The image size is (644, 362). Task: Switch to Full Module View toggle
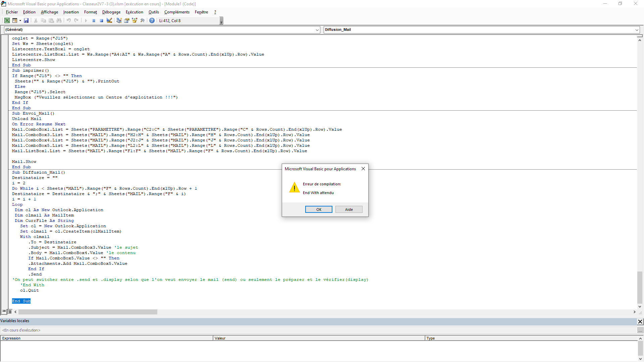tap(9, 312)
